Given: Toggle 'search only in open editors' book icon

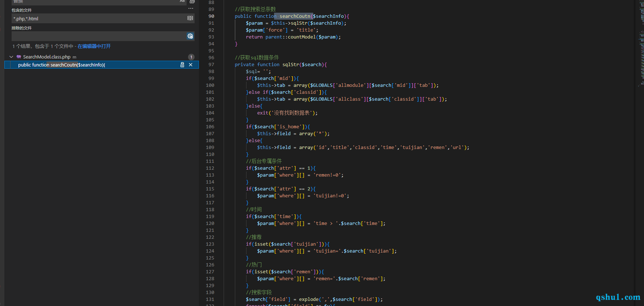Looking at the screenshot, I should (190, 18).
